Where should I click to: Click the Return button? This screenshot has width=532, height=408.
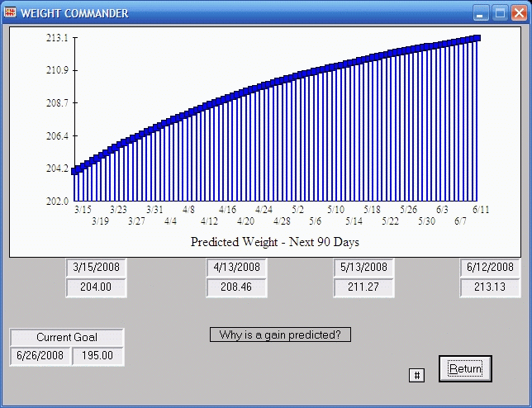(x=465, y=368)
